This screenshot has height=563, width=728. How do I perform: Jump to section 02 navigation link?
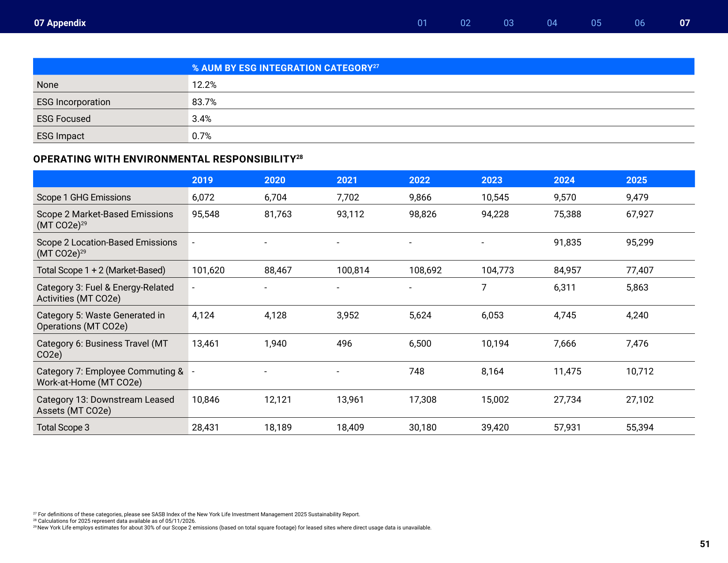tap(465, 23)
